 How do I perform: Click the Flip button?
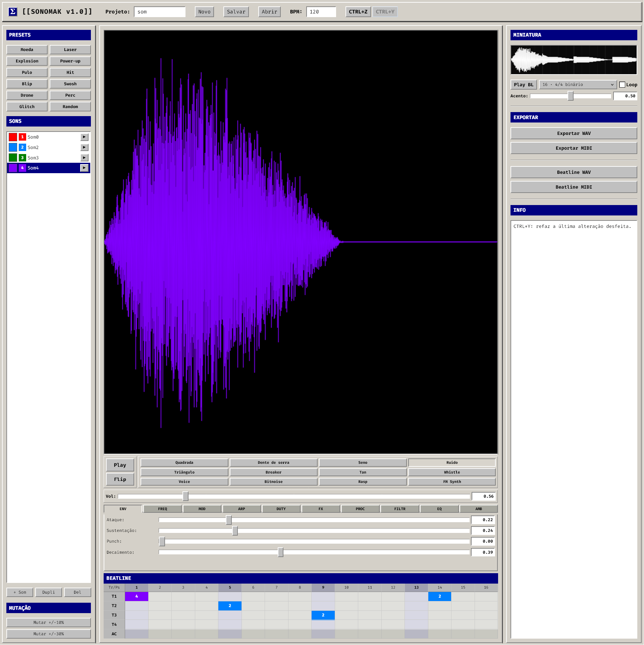pos(120,479)
